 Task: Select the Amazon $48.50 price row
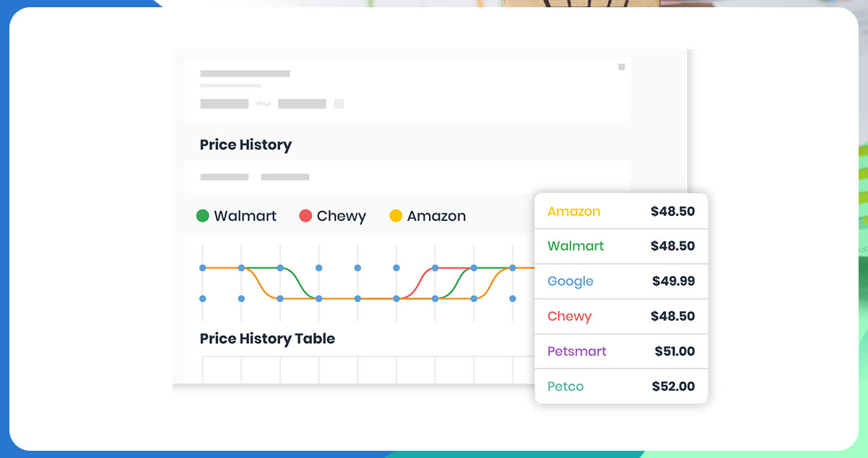621,212
